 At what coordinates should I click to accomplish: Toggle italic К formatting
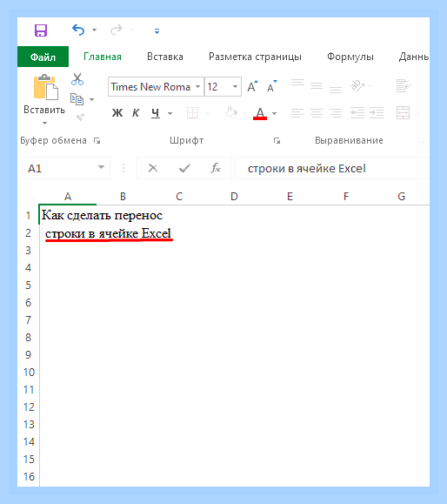(x=136, y=113)
